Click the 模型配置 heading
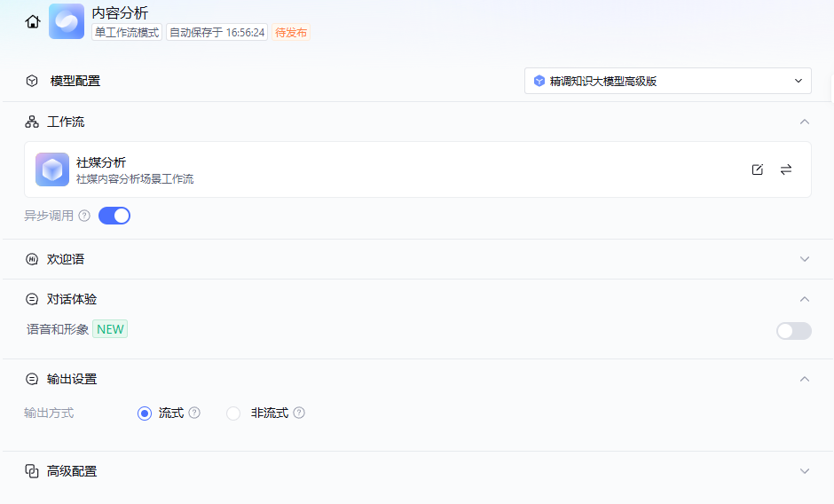Screen dimensions: 834x504 pyautogui.click(x=75, y=81)
